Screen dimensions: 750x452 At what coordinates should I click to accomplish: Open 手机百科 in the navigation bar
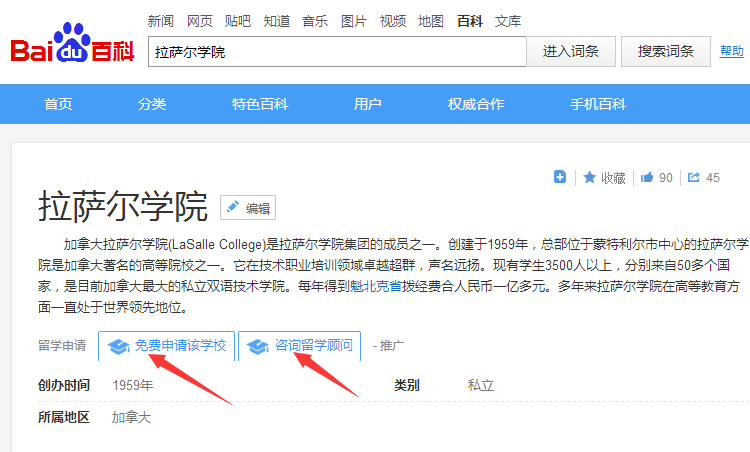598,104
